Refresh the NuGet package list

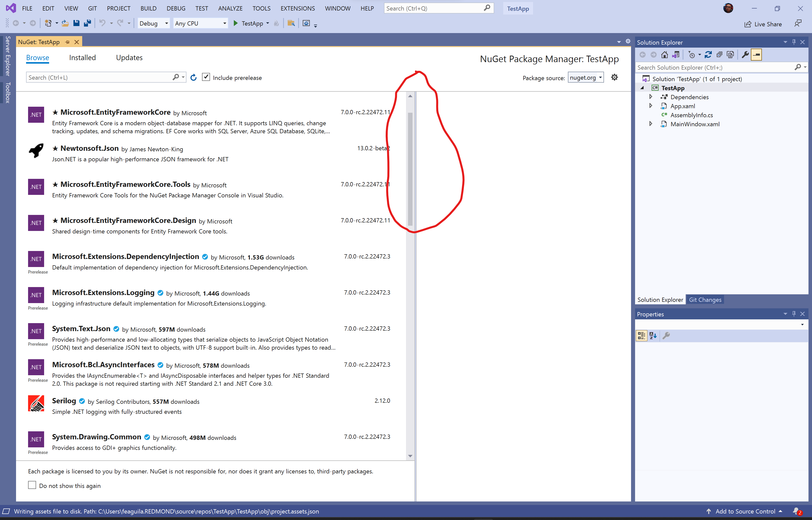[193, 78]
